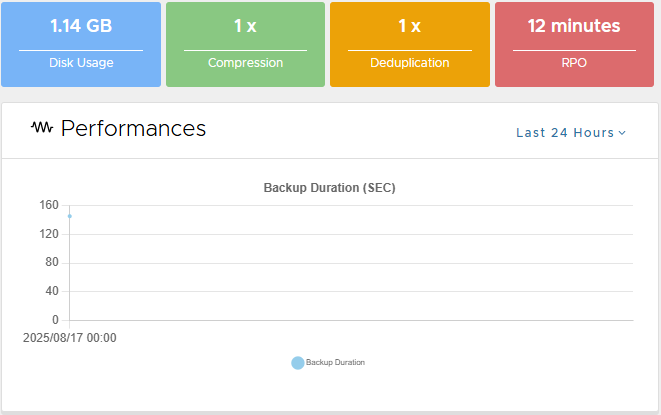
Task: Click the Performances waveform icon
Action: [x=42, y=128]
